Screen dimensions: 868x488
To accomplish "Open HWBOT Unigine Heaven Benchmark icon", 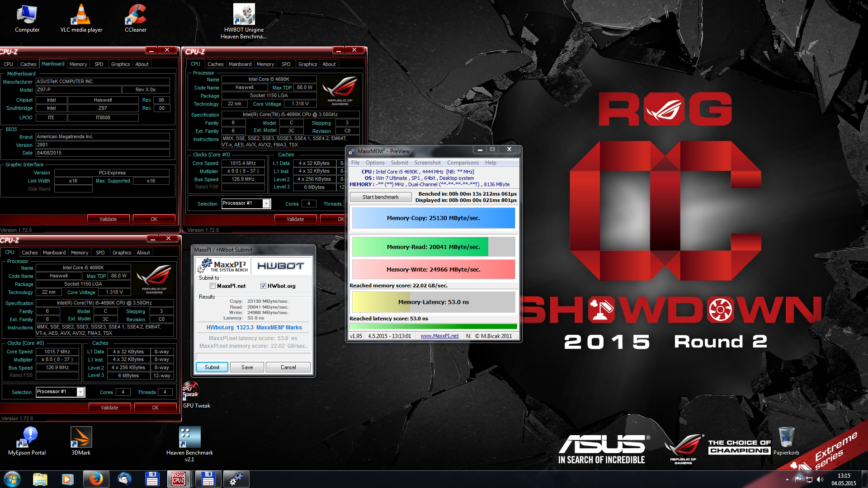I will click(244, 21).
